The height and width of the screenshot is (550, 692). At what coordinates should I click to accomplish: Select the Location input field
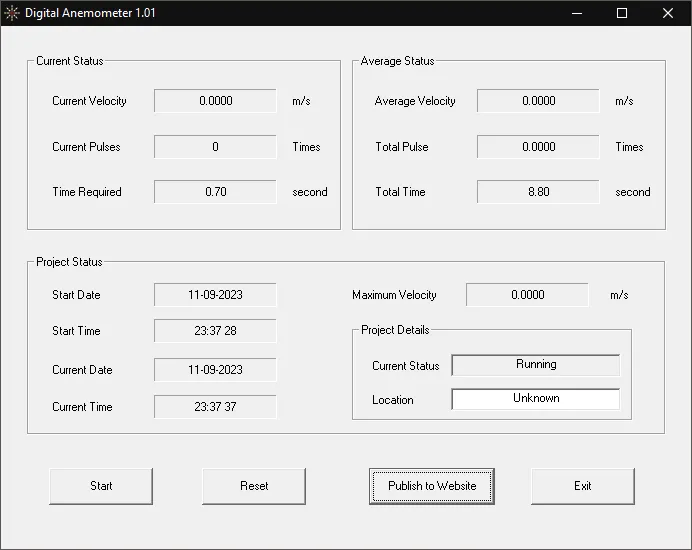click(535, 399)
